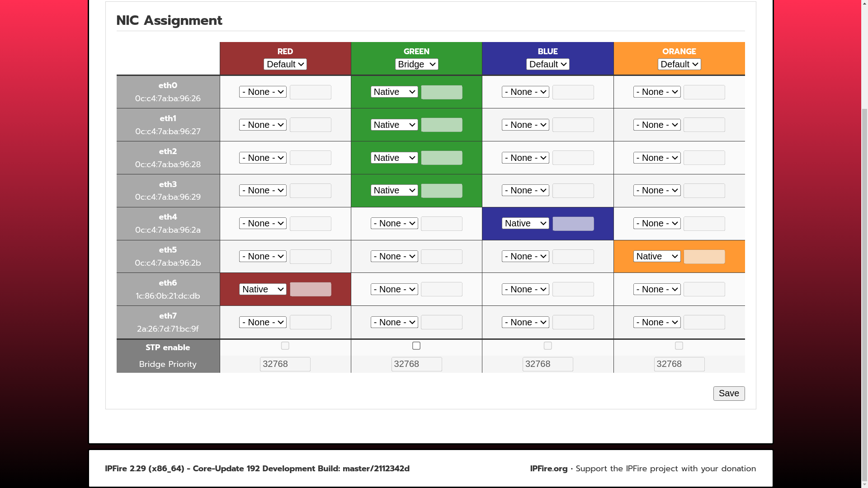Open the donation support link
Image resolution: width=868 pixels, height=488 pixels.
pyautogui.click(x=665, y=469)
